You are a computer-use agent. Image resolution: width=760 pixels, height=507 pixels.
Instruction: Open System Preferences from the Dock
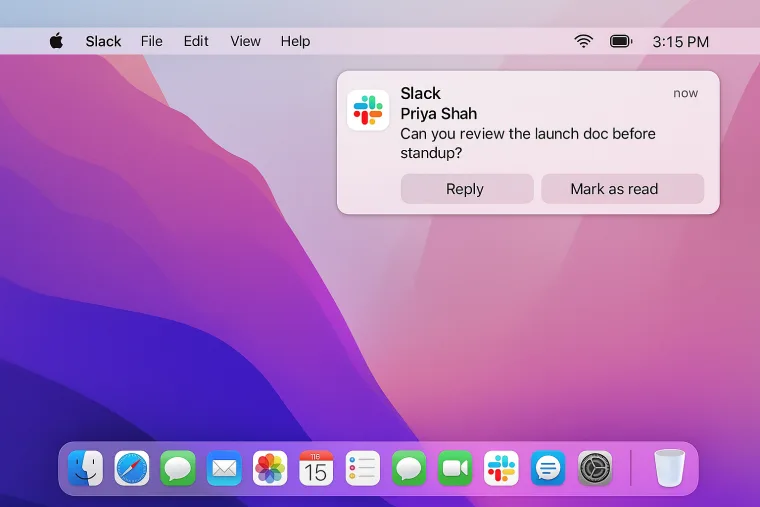coord(595,468)
